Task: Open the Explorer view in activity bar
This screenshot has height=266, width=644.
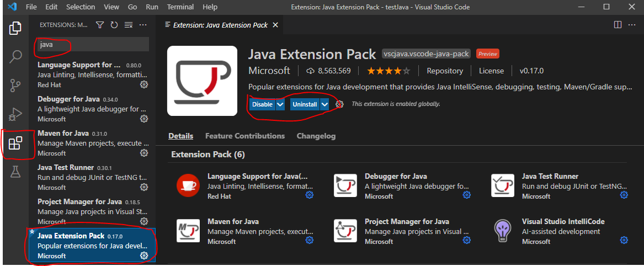Action: pos(15,28)
